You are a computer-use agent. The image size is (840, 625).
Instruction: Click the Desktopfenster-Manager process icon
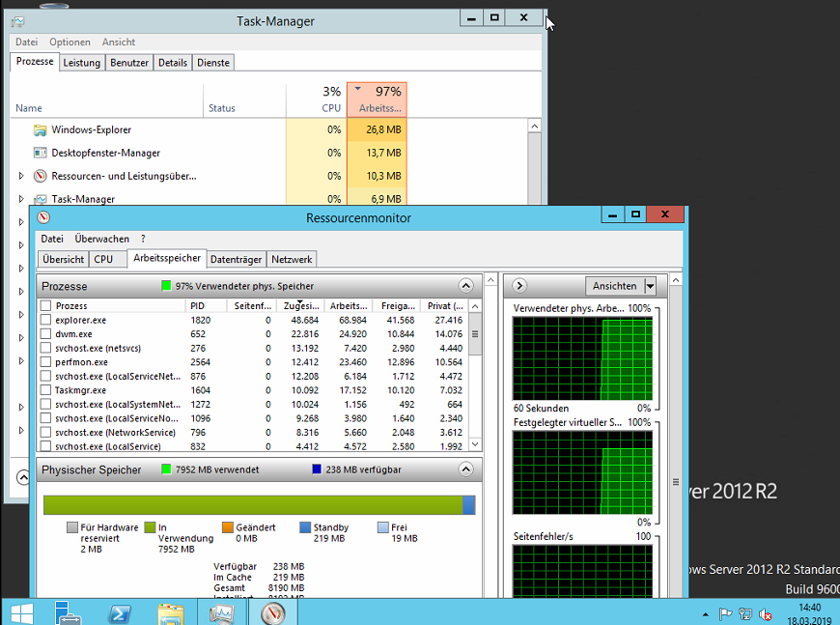tap(41, 153)
